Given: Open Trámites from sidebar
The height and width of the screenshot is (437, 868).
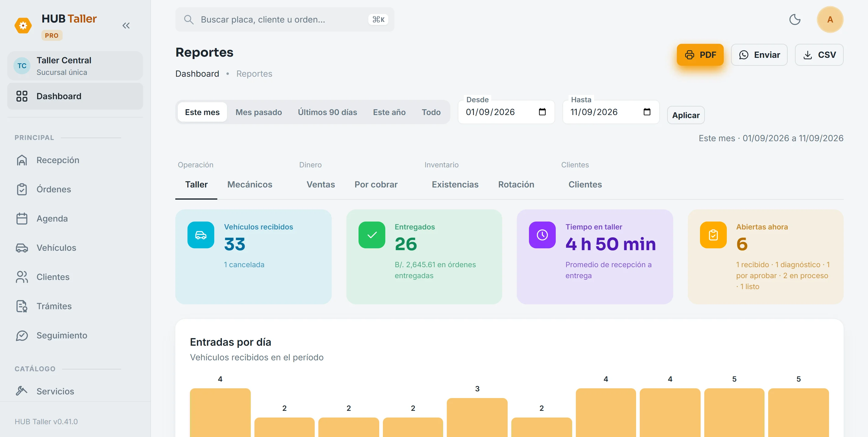Looking at the screenshot, I should 75,306.
